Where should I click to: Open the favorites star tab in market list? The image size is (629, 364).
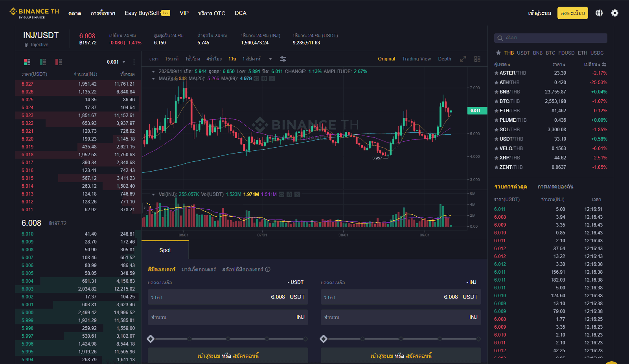tap(498, 53)
